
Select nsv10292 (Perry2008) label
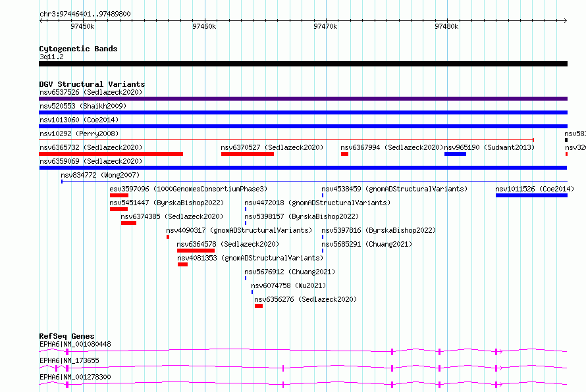pyautogui.click(x=79, y=134)
